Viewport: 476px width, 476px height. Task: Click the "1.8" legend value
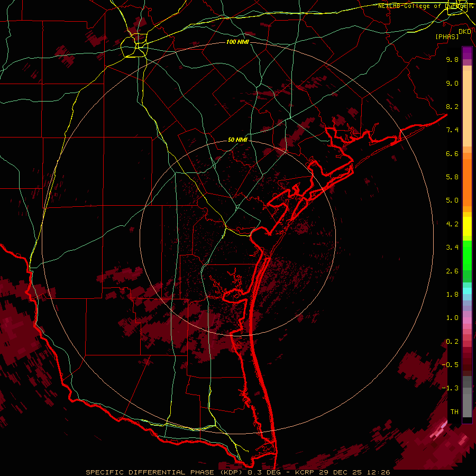[452, 295]
